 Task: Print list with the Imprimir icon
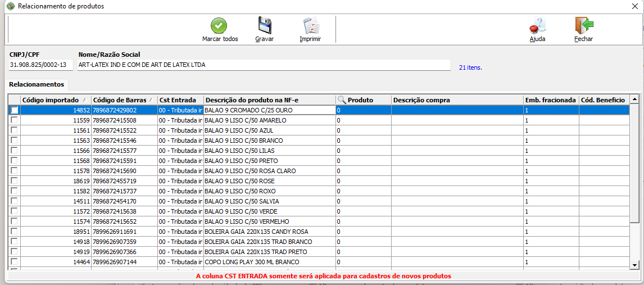[x=311, y=26]
